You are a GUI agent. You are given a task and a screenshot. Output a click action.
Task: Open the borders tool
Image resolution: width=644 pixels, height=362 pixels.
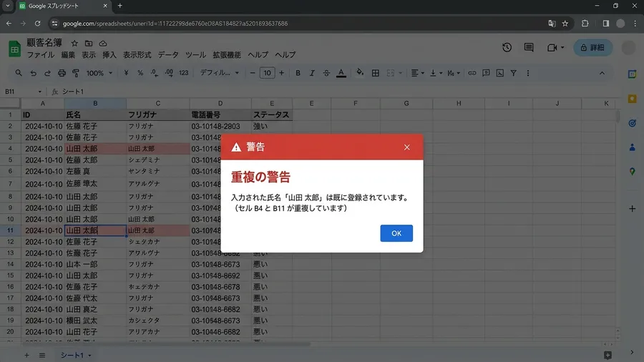coord(376,73)
